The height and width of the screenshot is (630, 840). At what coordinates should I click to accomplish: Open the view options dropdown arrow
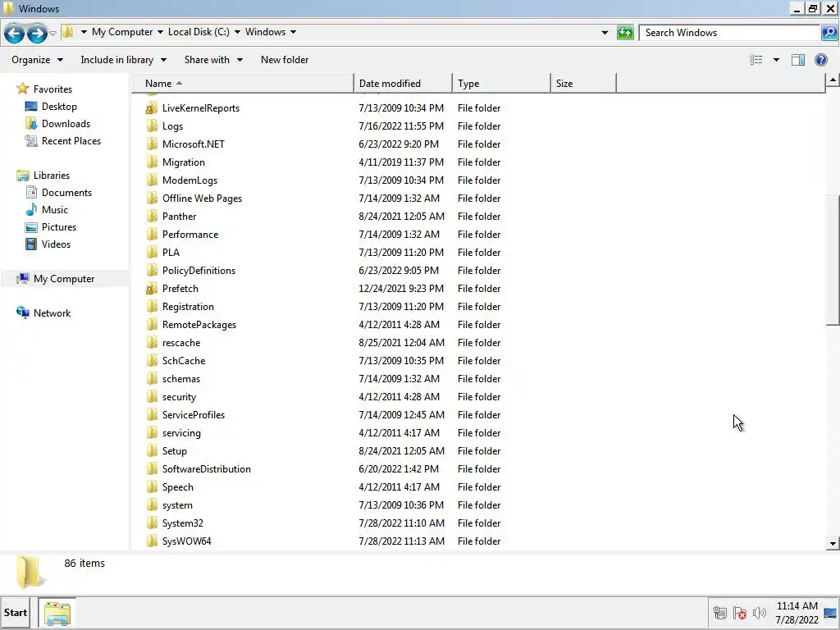tap(776, 60)
